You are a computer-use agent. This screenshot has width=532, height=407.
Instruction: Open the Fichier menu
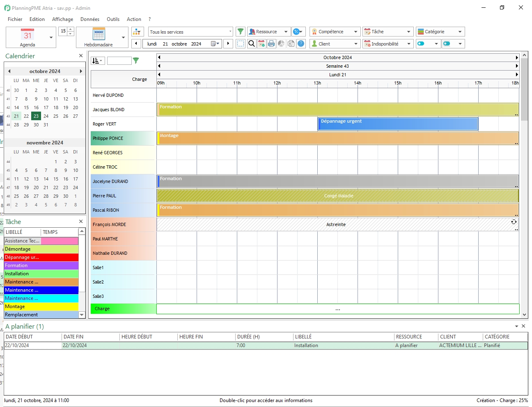[x=15, y=19]
